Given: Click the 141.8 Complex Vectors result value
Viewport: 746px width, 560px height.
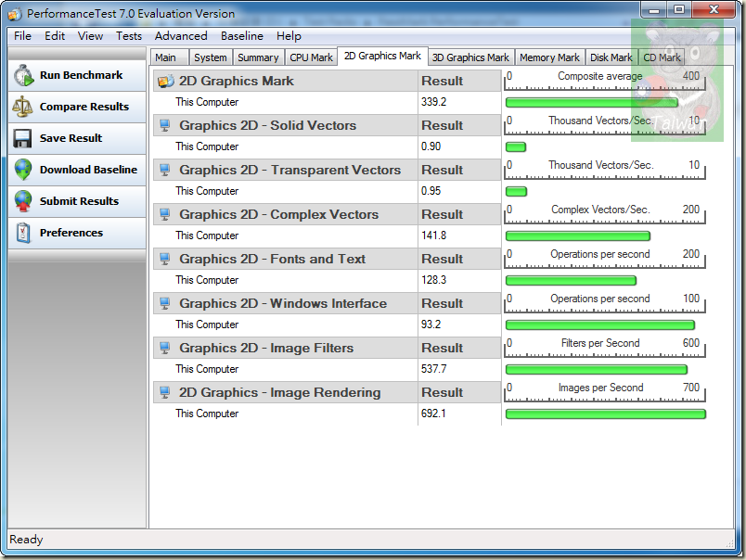Looking at the screenshot, I should [x=433, y=235].
